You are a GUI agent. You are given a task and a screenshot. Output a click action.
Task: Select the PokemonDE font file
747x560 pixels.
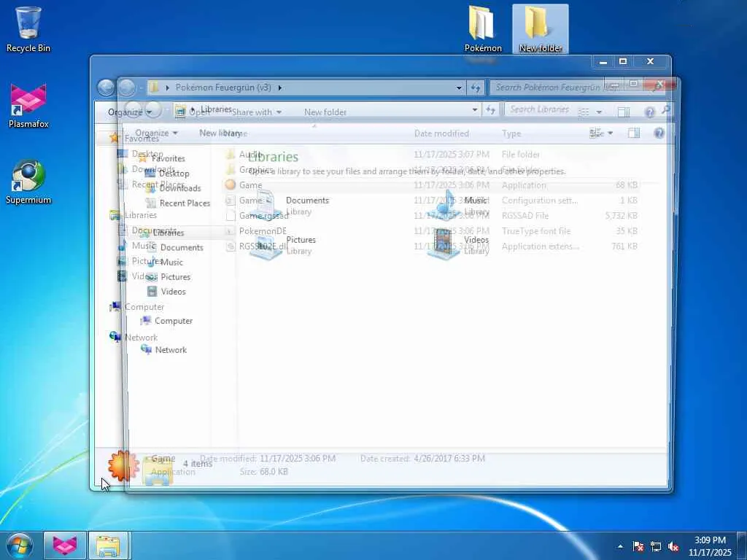431,231
